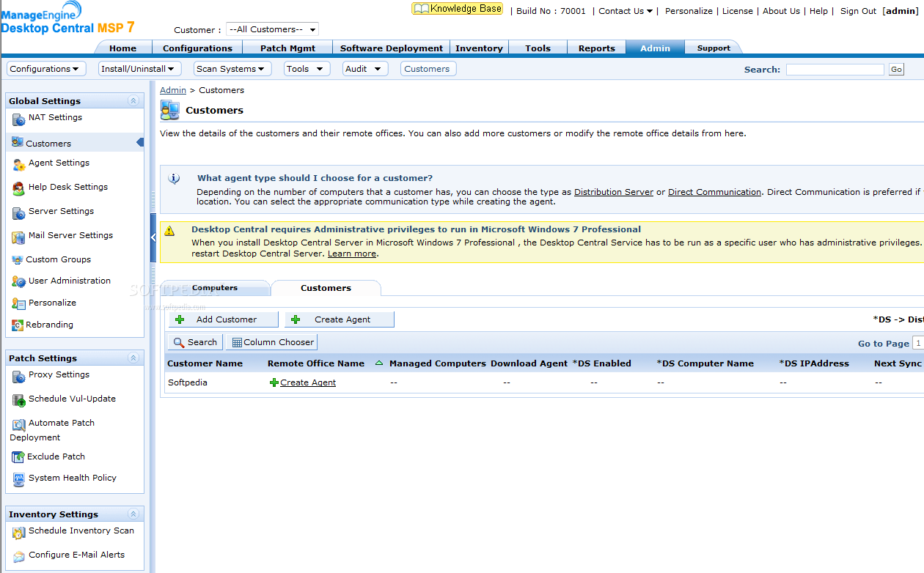Collapse the Inventory Settings panel
The image size is (924, 573).
(x=133, y=514)
